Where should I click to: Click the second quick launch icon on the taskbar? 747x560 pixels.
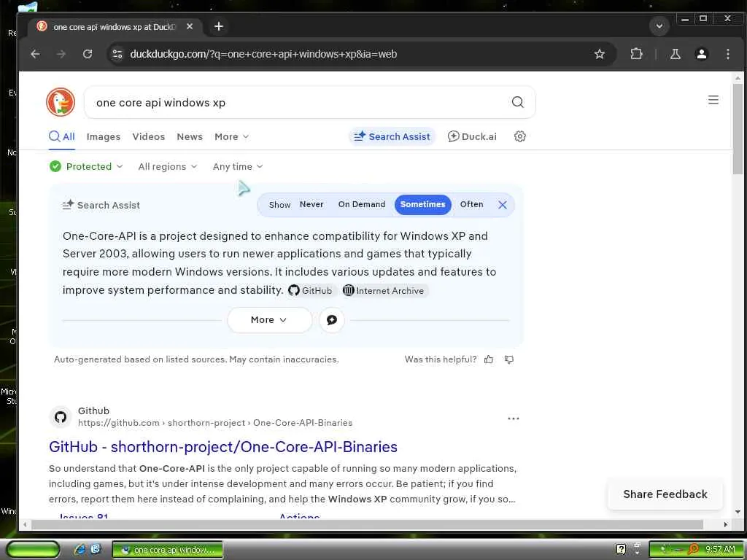coord(96,550)
